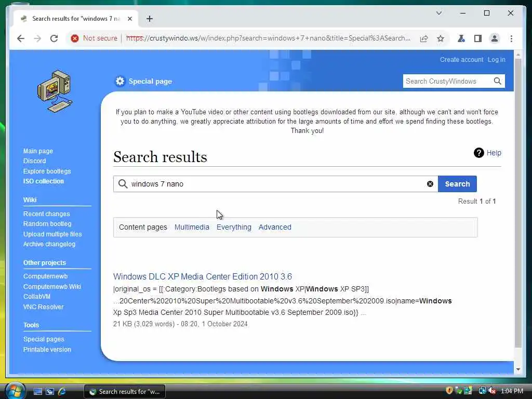Click Random bootleg in sidebar
Viewport: 532px width, 399px height.
(47, 223)
